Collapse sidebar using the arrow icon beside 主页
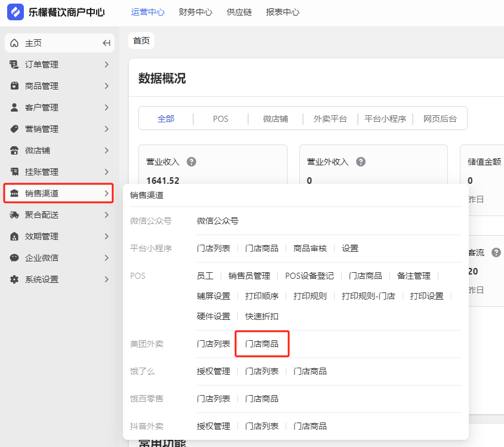The width and height of the screenshot is (504, 447). (x=107, y=43)
